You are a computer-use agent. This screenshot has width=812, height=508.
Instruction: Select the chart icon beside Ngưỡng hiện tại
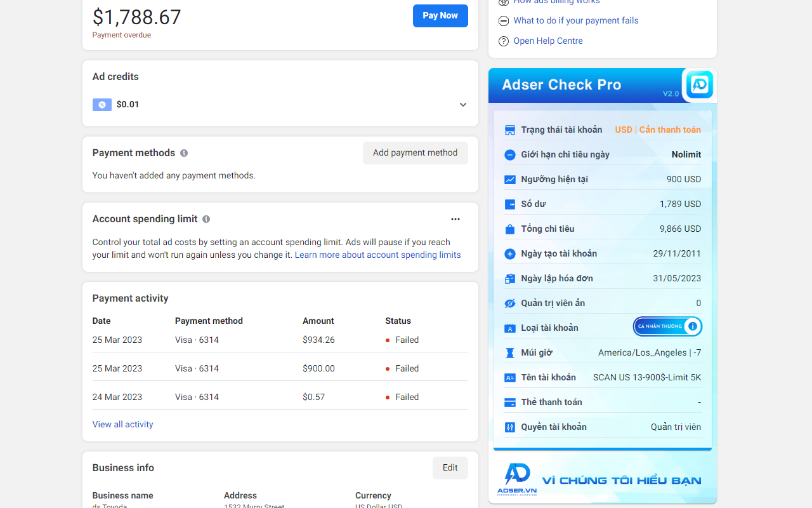[510, 179]
